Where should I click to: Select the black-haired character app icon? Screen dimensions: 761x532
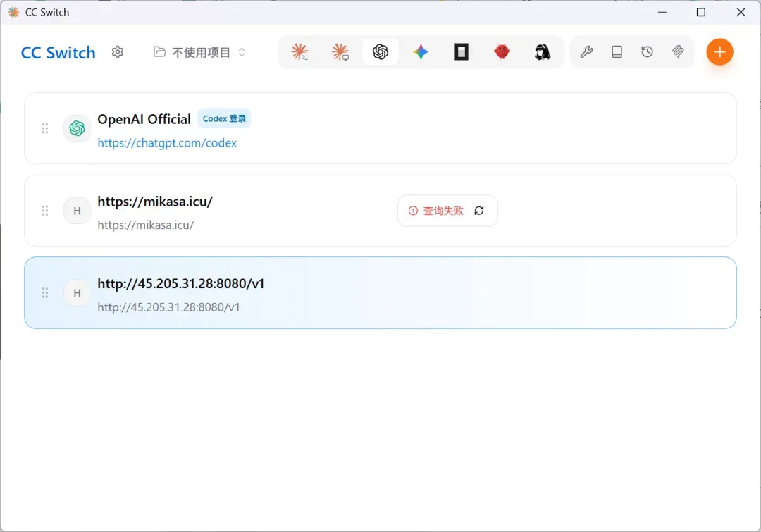point(542,52)
